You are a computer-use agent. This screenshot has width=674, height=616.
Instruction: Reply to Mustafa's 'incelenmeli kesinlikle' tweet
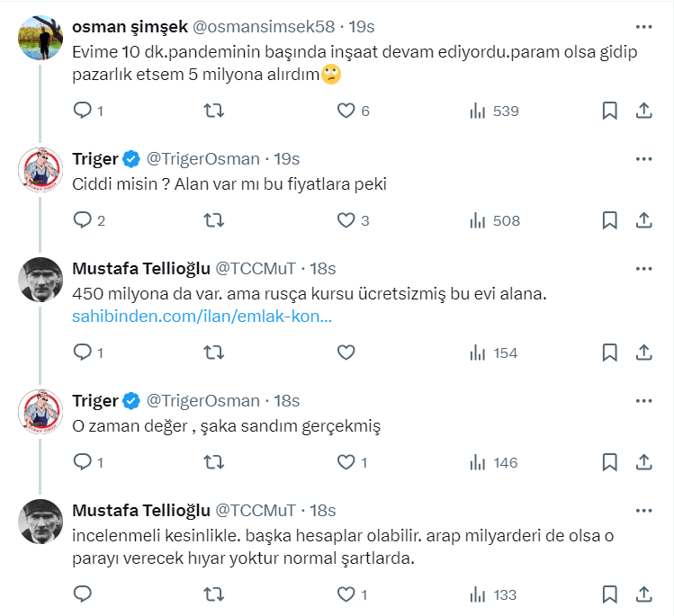pos(83,594)
